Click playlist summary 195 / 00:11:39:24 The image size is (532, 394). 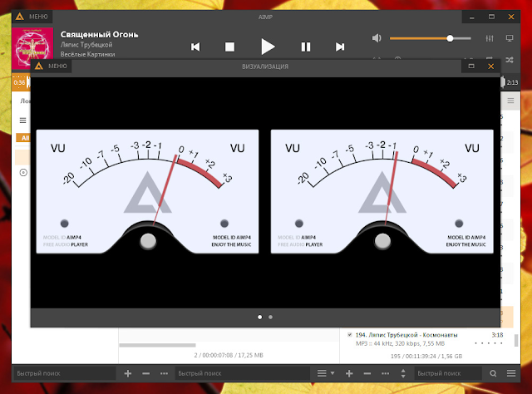tap(426, 356)
